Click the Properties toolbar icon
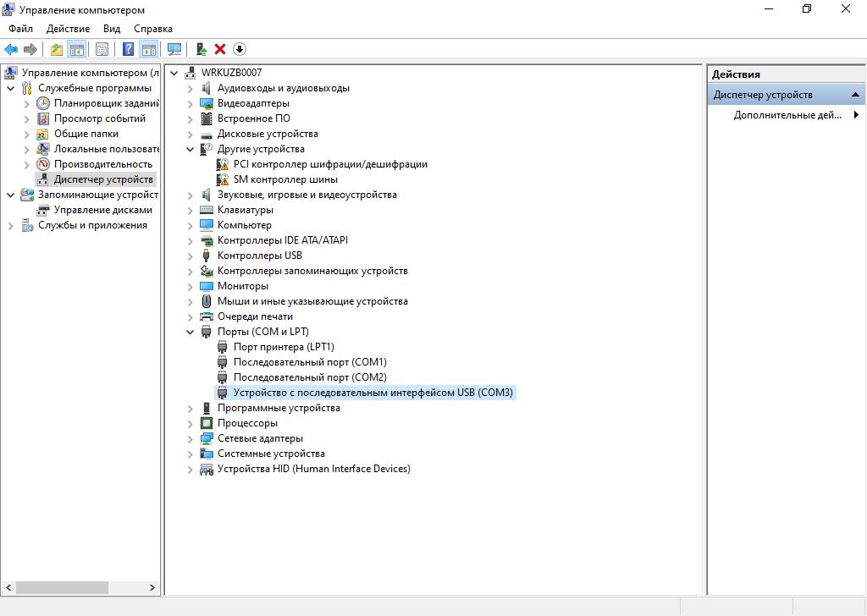 point(102,49)
